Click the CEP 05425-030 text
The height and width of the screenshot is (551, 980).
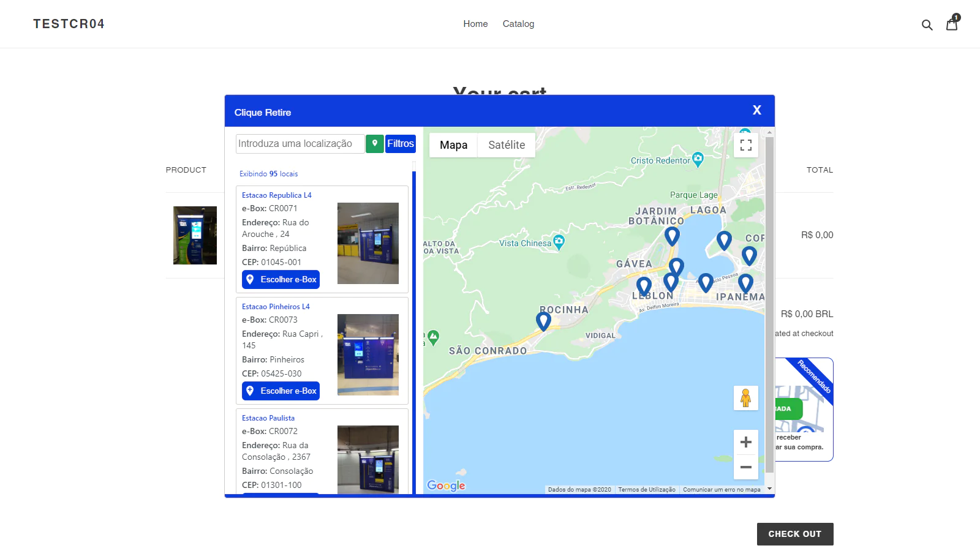(x=271, y=373)
